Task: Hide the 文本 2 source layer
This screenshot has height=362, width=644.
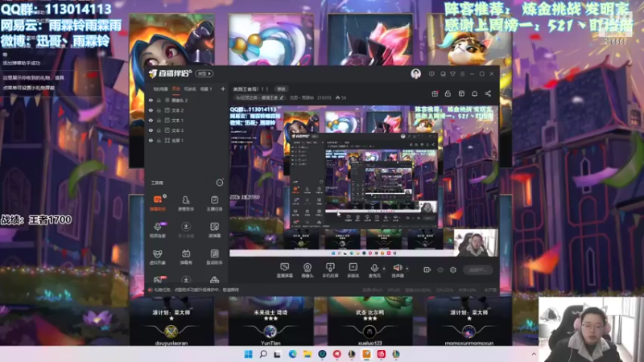Action: [x=151, y=110]
